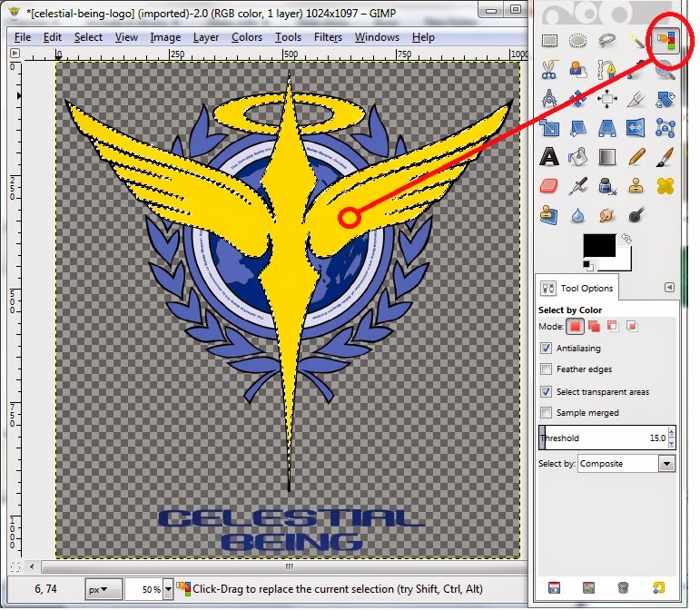Enable the Feather edges checkbox

click(546, 369)
